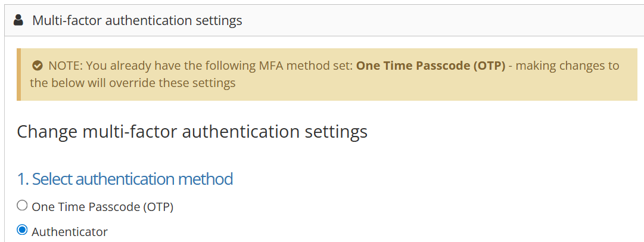Click "making changes to" in the note banner
Screen dimensions: 644x242
pos(567,66)
